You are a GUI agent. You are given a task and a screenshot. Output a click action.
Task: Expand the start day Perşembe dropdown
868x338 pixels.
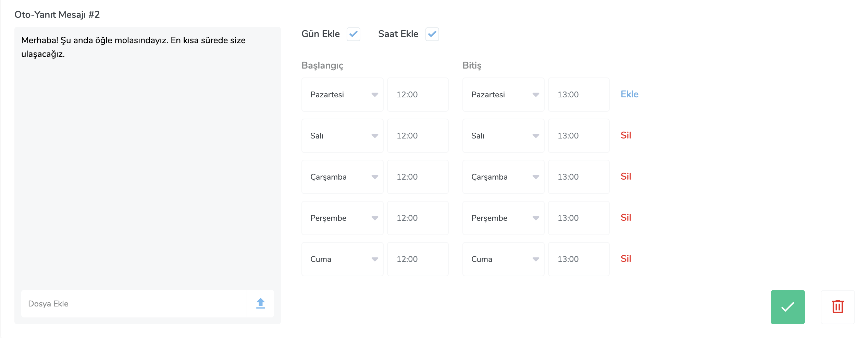(x=342, y=218)
